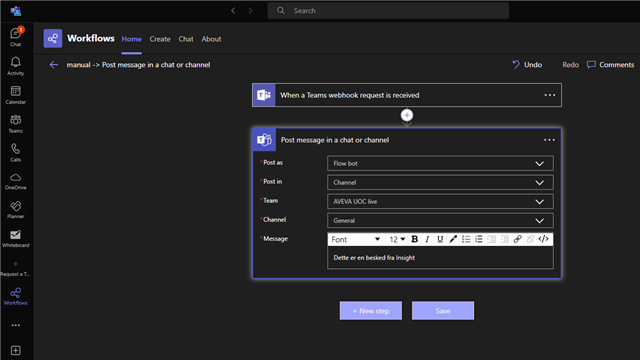Click the Save button
The height and width of the screenshot is (360, 640).
pyautogui.click(x=443, y=311)
